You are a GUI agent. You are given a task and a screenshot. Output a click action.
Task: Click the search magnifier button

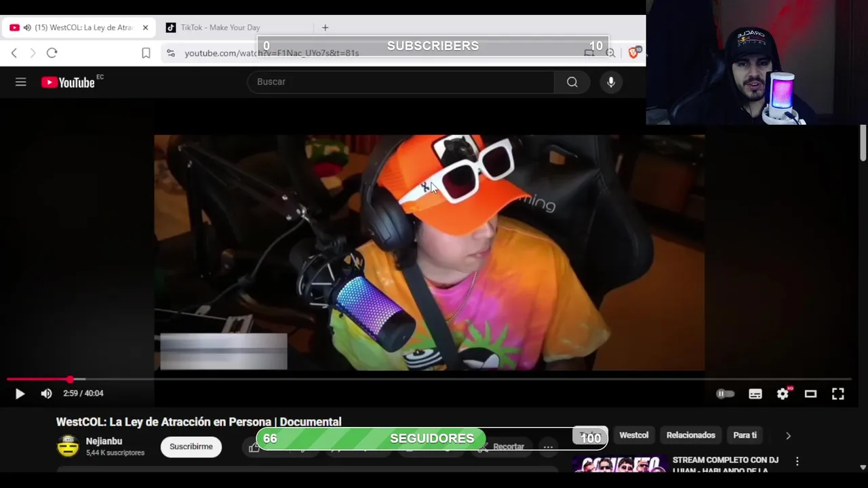[x=572, y=82]
